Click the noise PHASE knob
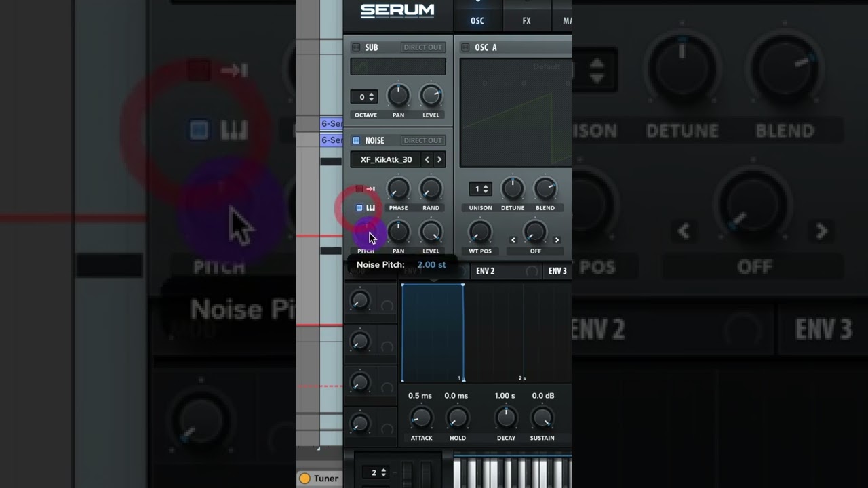 (398, 189)
